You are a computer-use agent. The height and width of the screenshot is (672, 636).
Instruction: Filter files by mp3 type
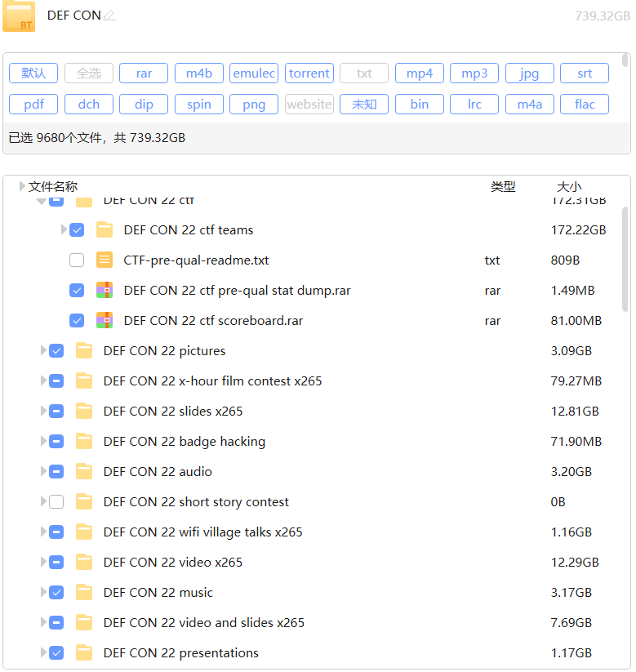click(474, 73)
